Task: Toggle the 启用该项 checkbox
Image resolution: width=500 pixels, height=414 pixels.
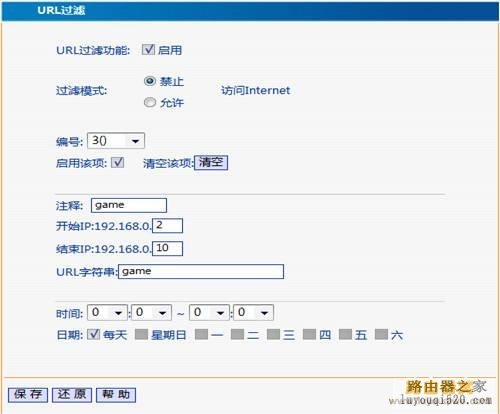Action: pos(118,163)
